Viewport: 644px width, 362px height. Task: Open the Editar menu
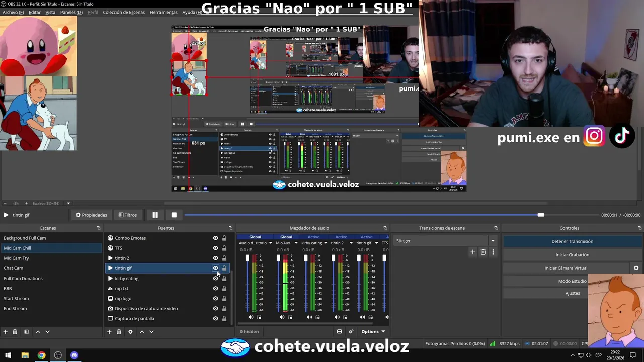tap(35, 12)
